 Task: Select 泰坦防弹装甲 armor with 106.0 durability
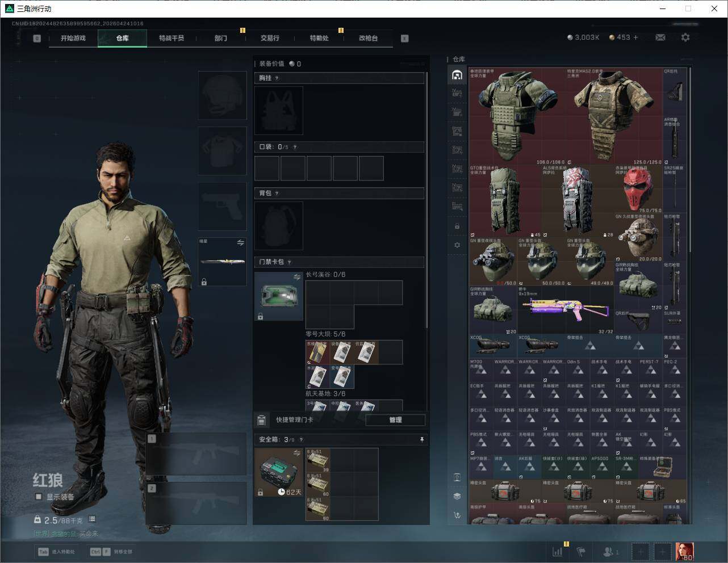(x=517, y=116)
